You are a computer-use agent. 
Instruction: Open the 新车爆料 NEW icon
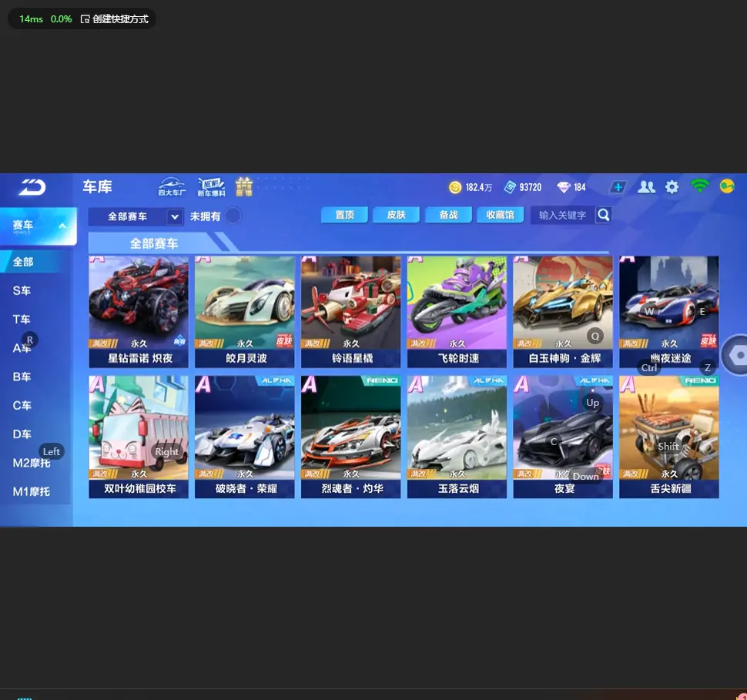(211, 187)
